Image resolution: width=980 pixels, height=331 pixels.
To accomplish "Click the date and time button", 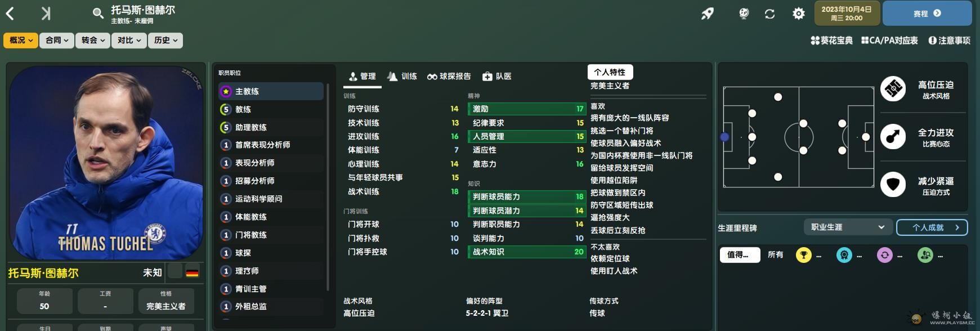I will tap(847, 14).
